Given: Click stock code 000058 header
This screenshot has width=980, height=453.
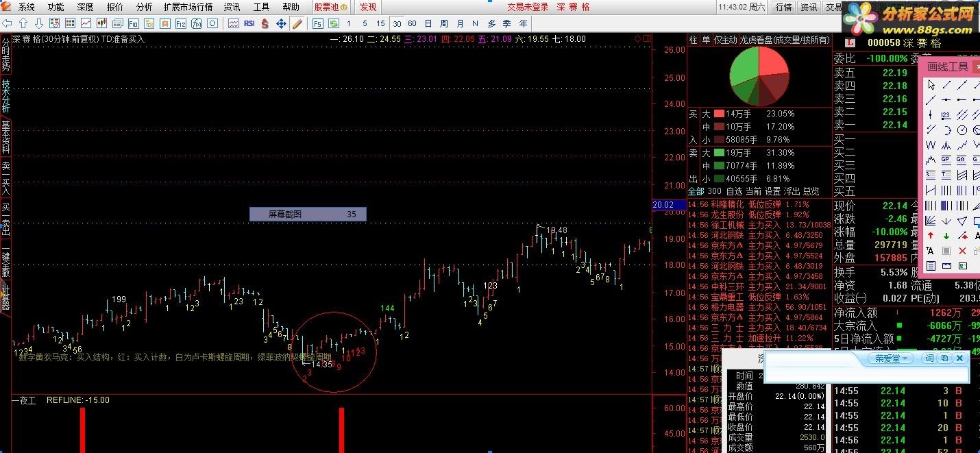Looking at the screenshot, I should coord(884,43).
